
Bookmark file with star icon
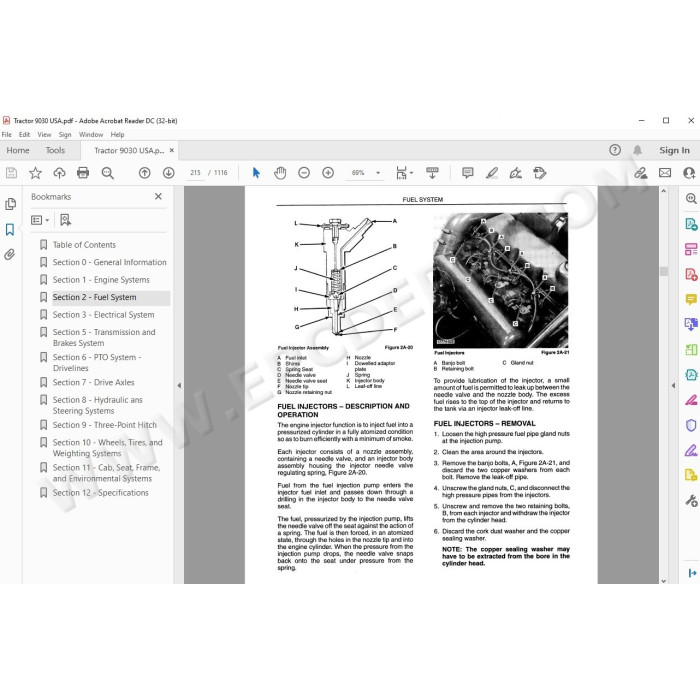tap(35, 173)
